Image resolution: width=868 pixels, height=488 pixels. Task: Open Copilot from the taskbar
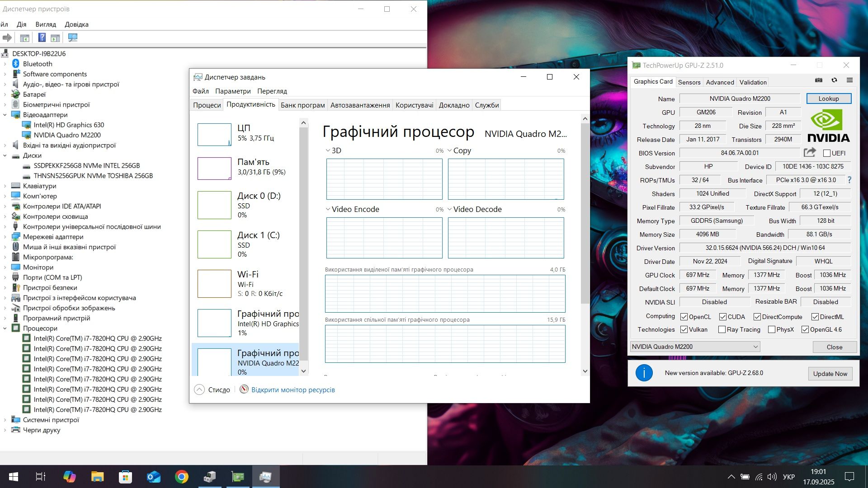pos(69,477)
